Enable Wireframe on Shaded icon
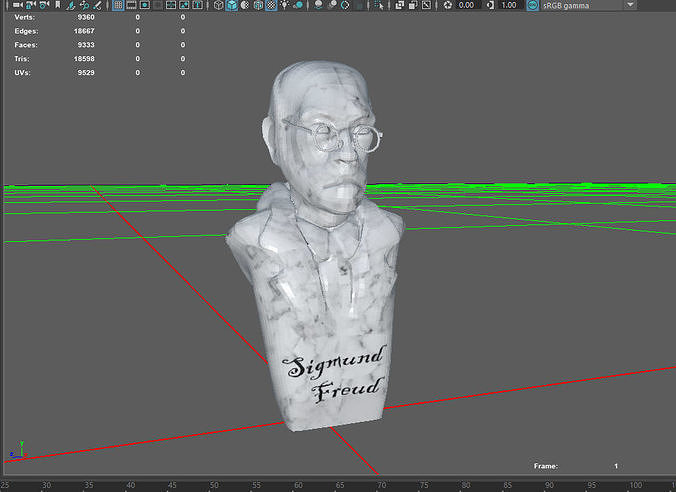 point(258,5)
